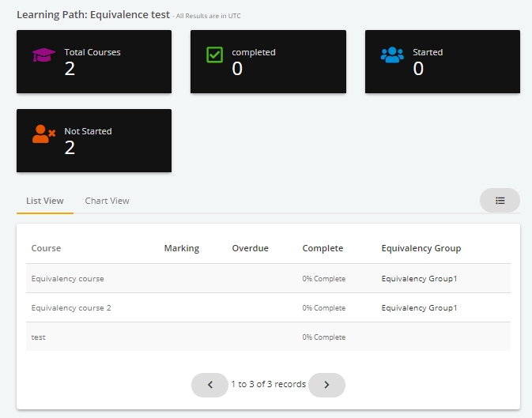532x418 pixels.
Task: Select the 'Equivalency course 2' row name
Action: click(x=71, y=307)
